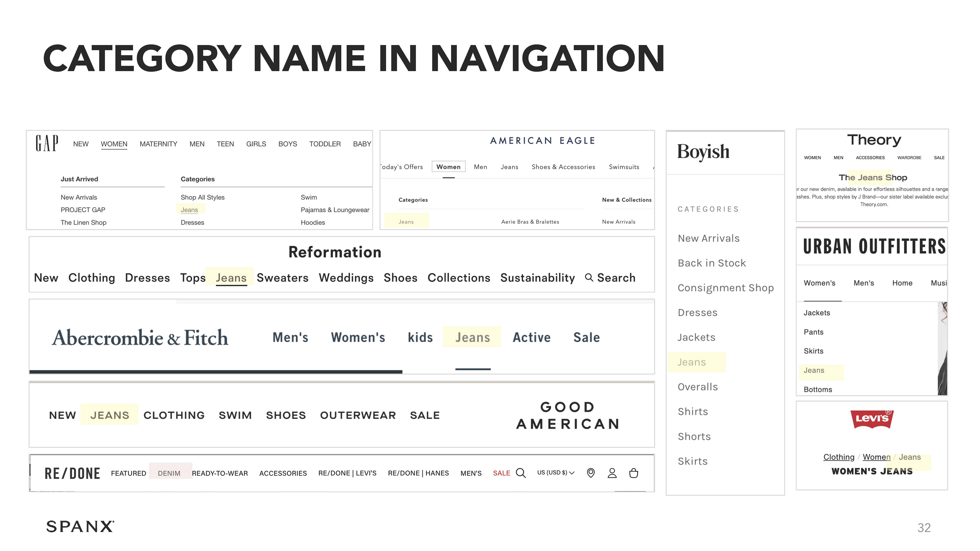Click the SPANX logo in the footer
The image size is (980, 551).
(80, 527)
